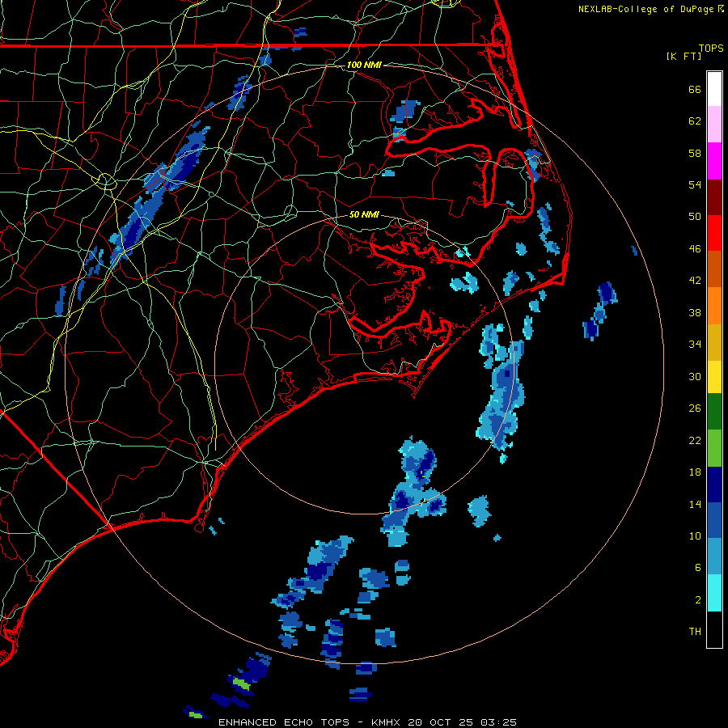Click the legend value 46
This screenshot has width=728, height=728.
point(695,249)
